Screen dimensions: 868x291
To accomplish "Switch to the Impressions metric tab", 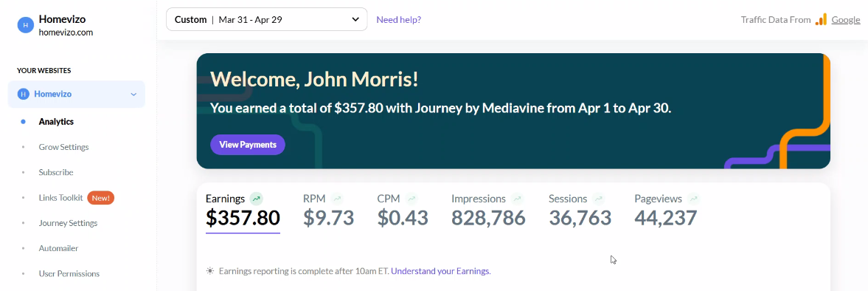I will point(488,210).
